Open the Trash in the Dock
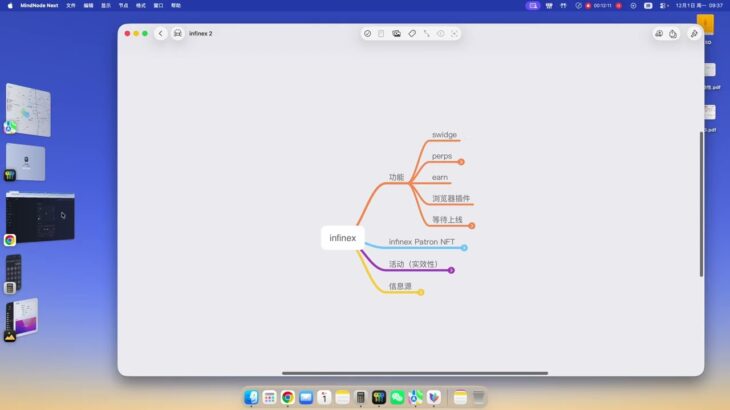This screenshot has height=410, width=730. click(x=479, y=397)
